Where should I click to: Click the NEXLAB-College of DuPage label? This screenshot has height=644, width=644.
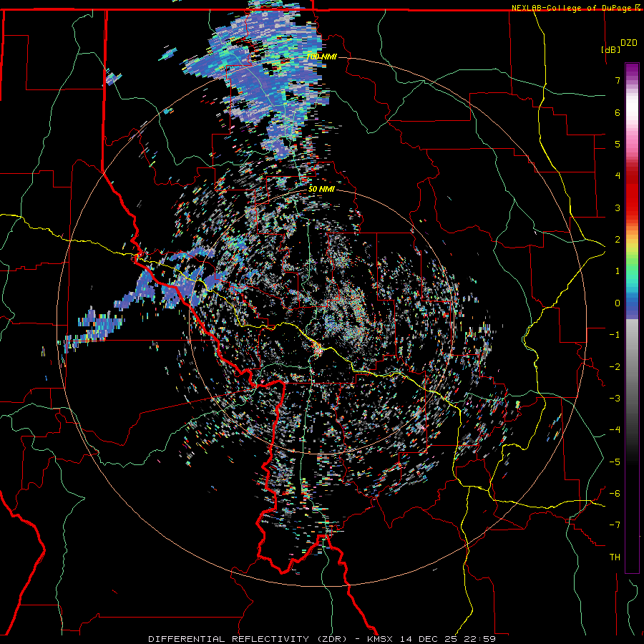pyautogui.click(x=571, y=8)
